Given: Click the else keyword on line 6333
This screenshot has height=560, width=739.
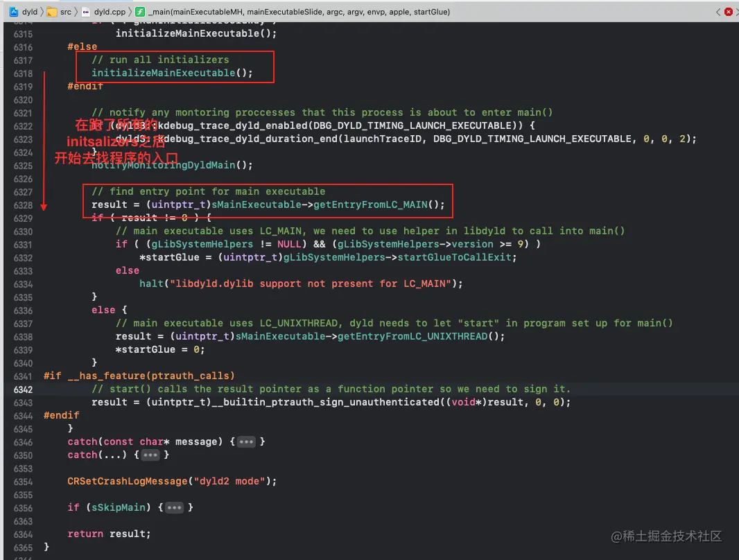Looking at the screenshot, I should click(128, 270).
